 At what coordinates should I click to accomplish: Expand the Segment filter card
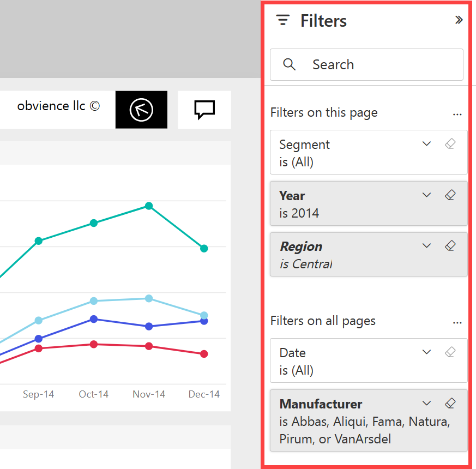426,143
